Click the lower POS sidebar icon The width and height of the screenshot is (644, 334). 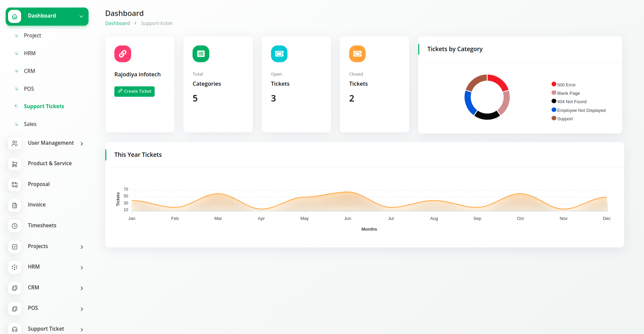coord(15,309)
